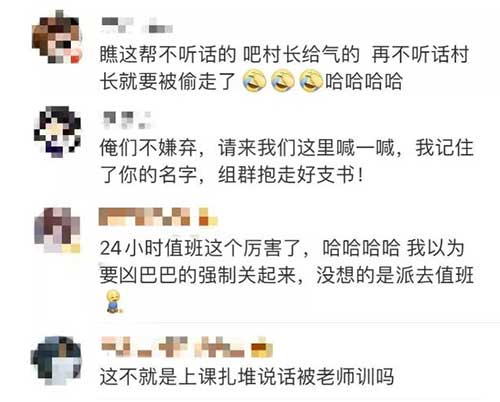This screenshot has height=402, width=500.
Task: Tap the badge icon after fourth username
Action: pyautogui.click(x=262, y=347)
